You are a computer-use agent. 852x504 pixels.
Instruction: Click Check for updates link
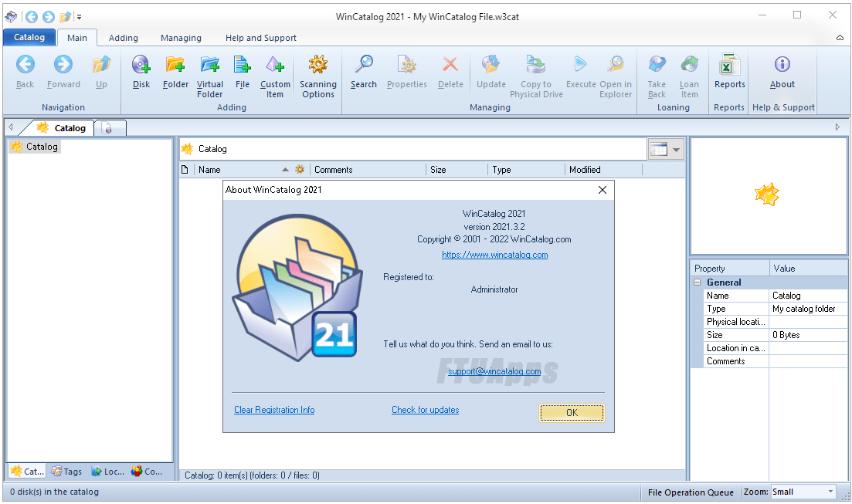[426, 410]
